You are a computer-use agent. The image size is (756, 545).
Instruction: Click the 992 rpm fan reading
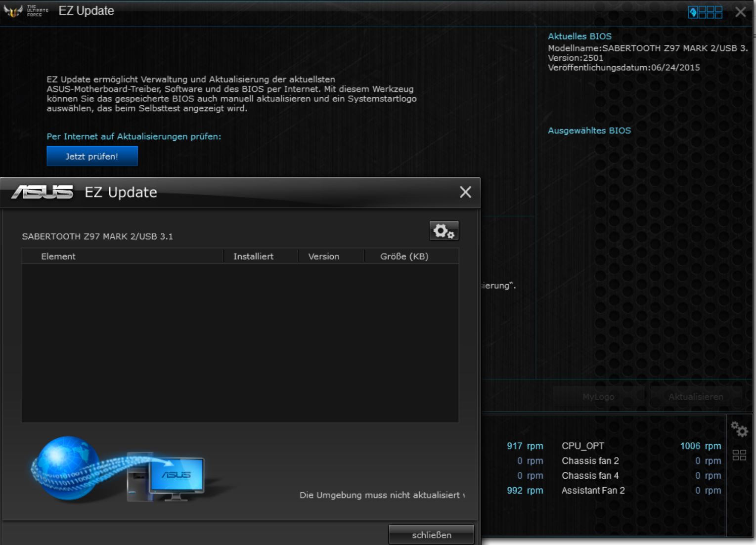click(x=525, y=490)
